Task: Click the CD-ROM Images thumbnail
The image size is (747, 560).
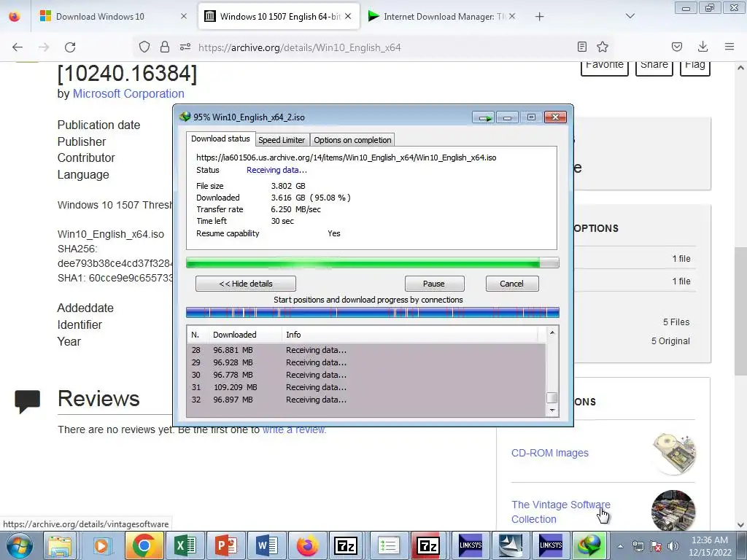Action: 674,454
